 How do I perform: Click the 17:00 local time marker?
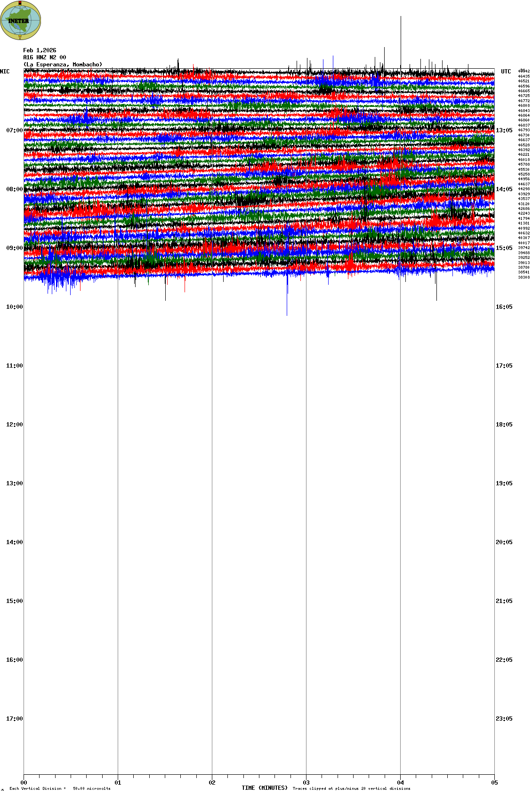coord(14,719)
